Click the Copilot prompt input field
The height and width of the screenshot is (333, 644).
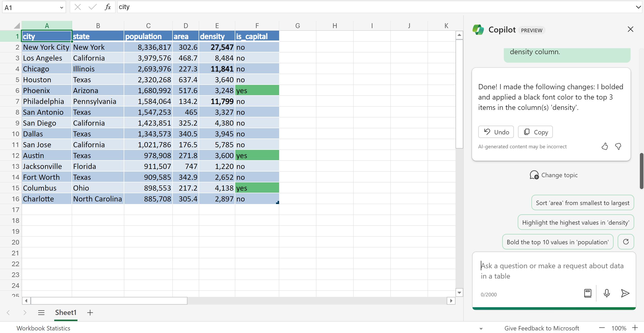click(552, 271)
